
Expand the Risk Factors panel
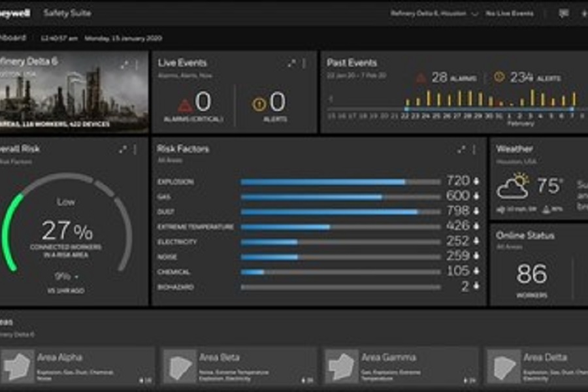click(x=461, y=150)
